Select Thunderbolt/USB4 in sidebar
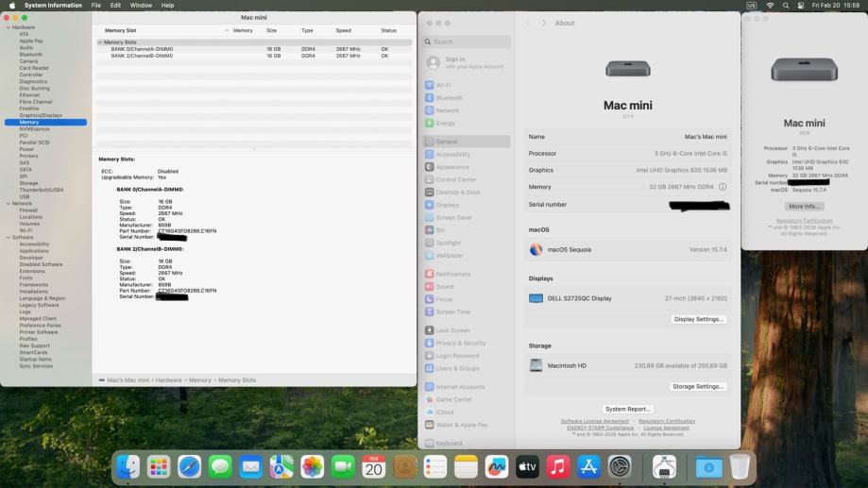 tap(41, 190)
